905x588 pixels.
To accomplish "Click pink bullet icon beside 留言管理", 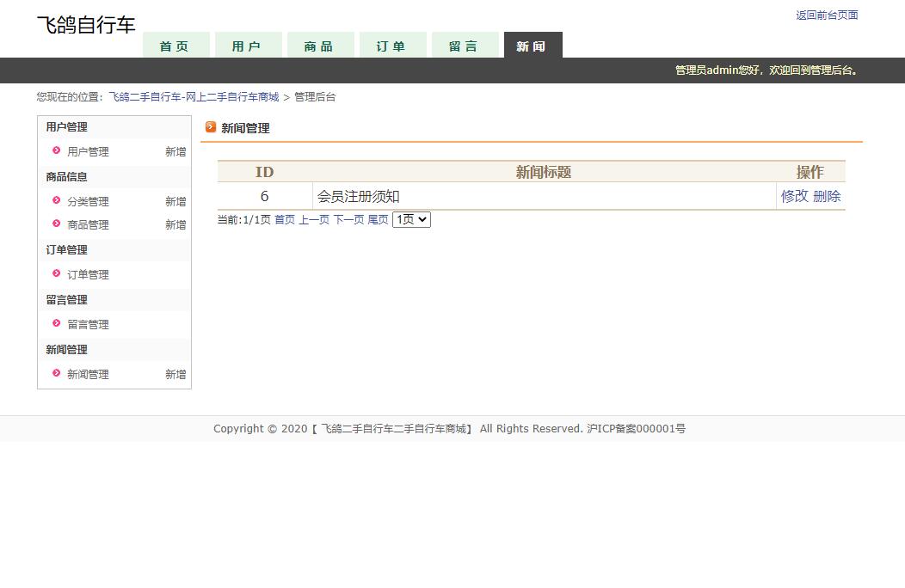I will 56,323.
